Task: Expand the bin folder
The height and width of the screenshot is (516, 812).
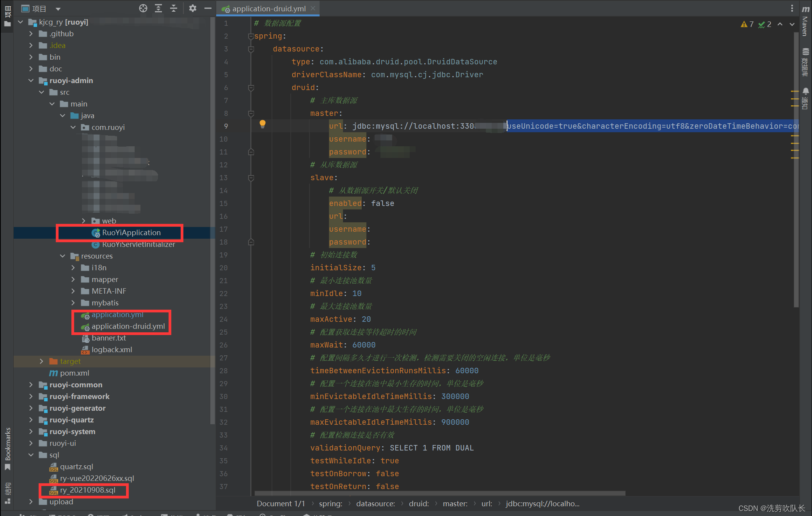Action: point(31,57)
